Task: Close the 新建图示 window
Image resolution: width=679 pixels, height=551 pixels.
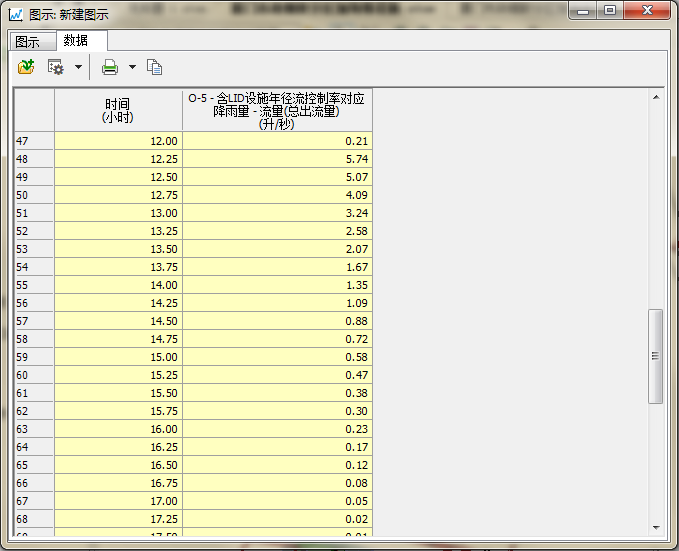Action: pos(647,10)
